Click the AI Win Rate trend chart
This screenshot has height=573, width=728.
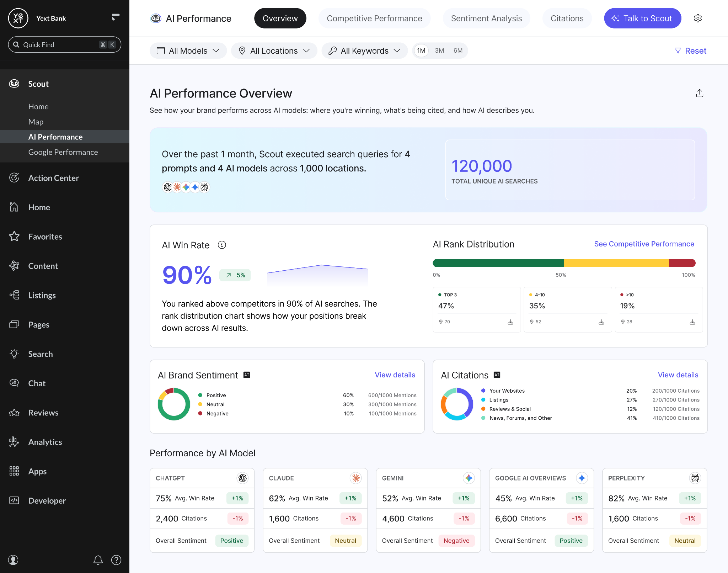click(x=317, y=275)
